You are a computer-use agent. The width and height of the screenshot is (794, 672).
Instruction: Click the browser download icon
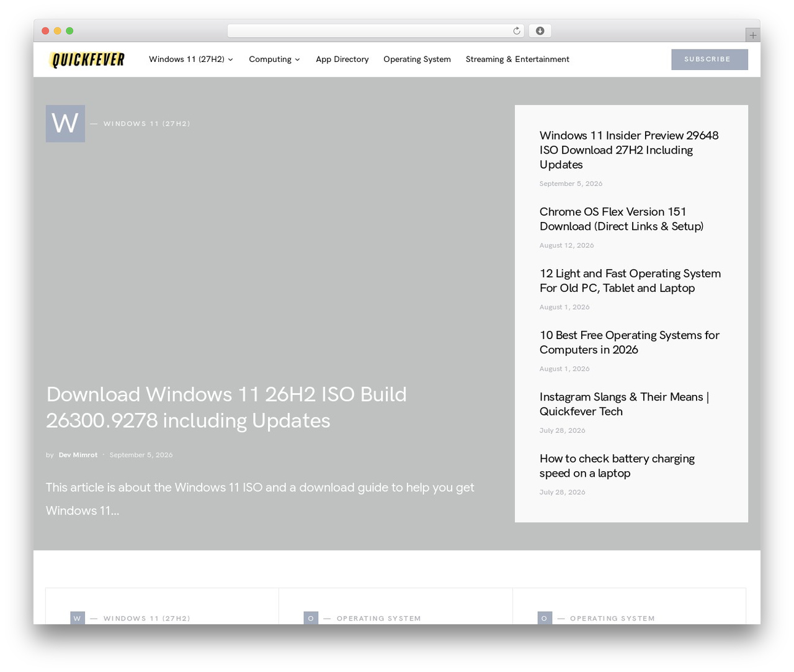coord(540,31)
